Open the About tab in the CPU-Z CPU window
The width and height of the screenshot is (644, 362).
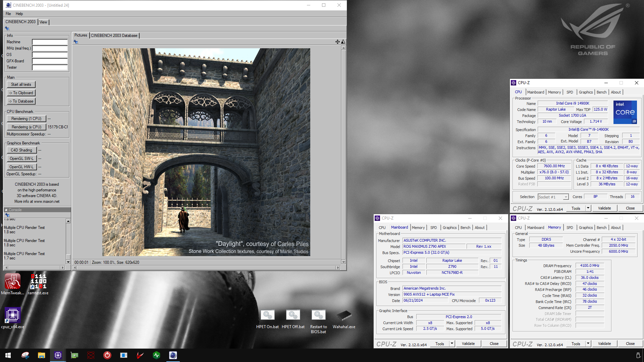tap(616, 92)
